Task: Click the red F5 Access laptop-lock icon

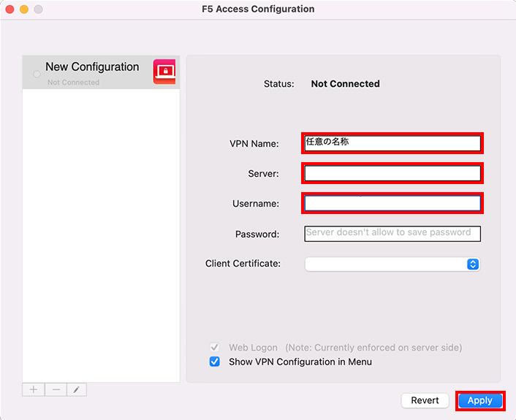Action: point(164,72)
